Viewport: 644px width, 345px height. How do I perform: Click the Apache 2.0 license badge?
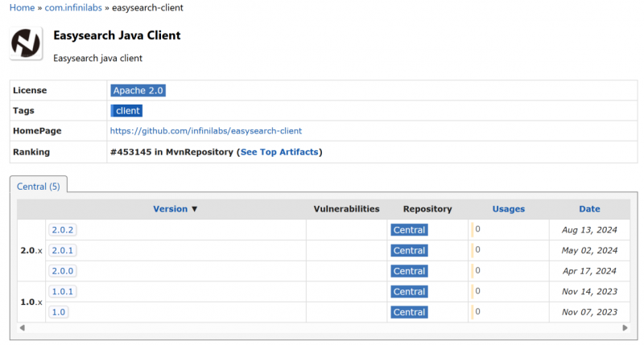pyautogui.click(x=138, y=91)
